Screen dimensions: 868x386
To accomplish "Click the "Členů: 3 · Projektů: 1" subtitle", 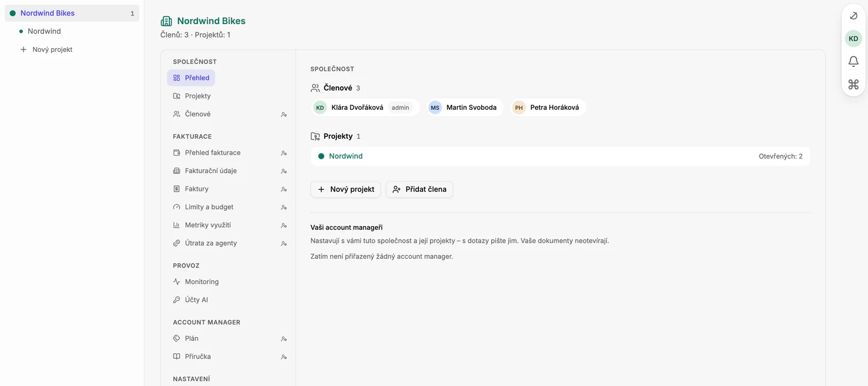I will pos(195,35).
